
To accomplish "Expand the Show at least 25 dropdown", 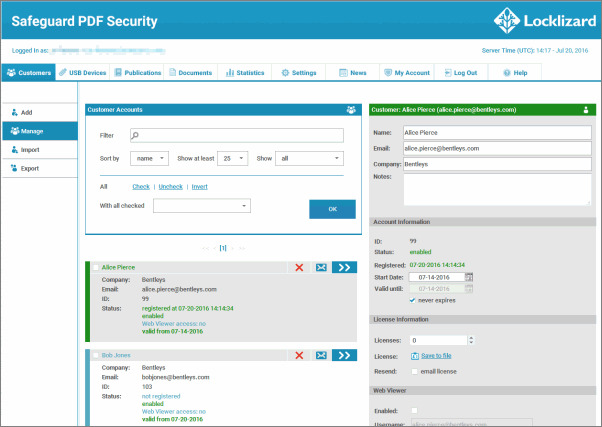I will pyautogui.click(x=233, y=158).
